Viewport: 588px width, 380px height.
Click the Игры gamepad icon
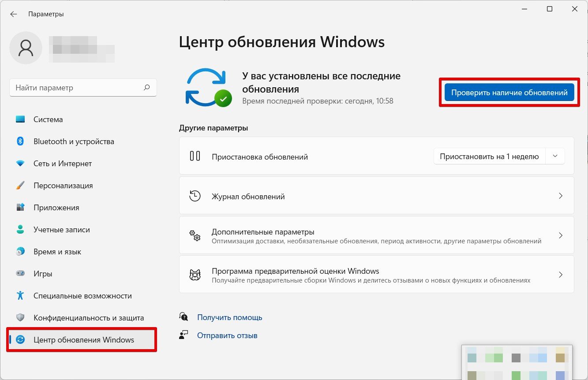pyautogui.click(x=20, y=274)
